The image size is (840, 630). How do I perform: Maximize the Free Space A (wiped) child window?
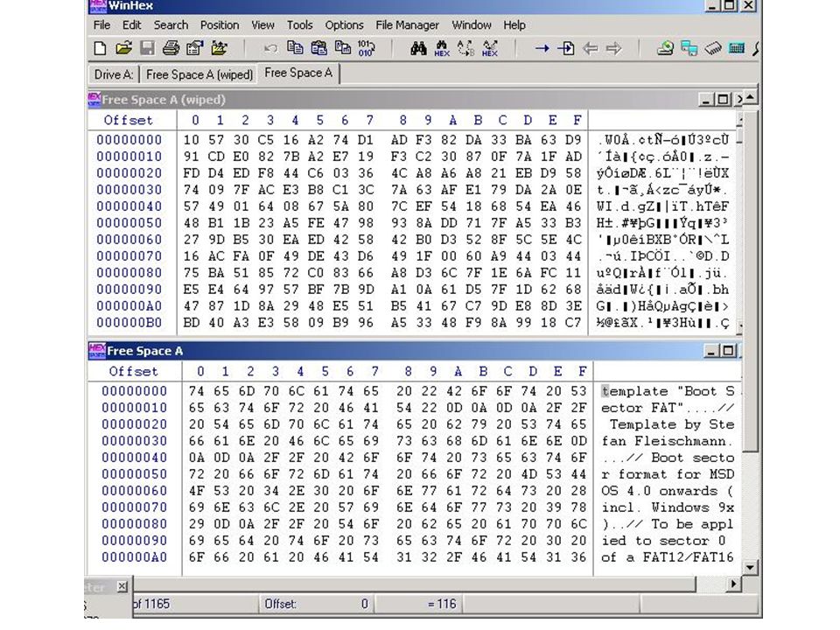pyautogui.click(x=723, y=100)
